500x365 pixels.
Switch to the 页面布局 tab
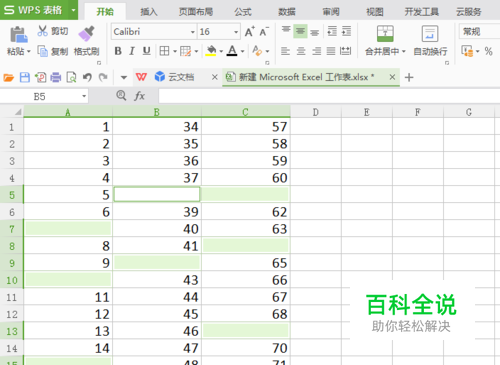point(196,12)
